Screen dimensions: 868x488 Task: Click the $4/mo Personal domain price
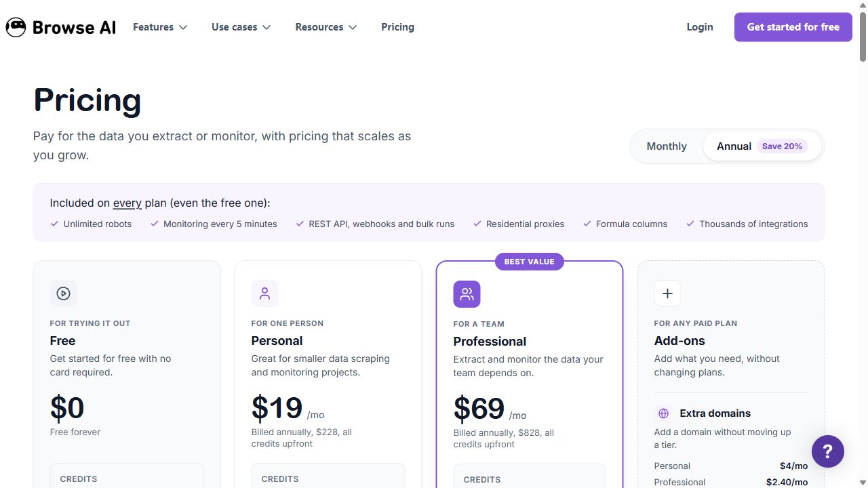tap(793, 466)
